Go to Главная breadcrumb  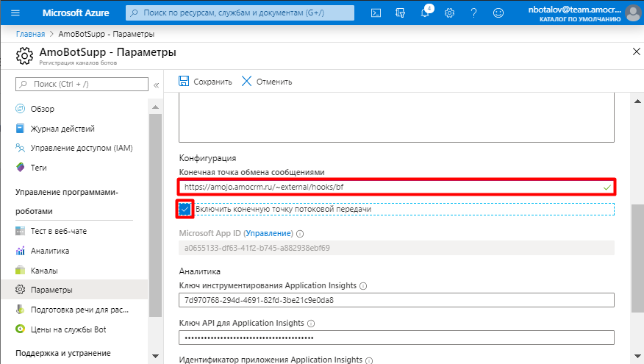pyautogui.click(x=30, y=34)
